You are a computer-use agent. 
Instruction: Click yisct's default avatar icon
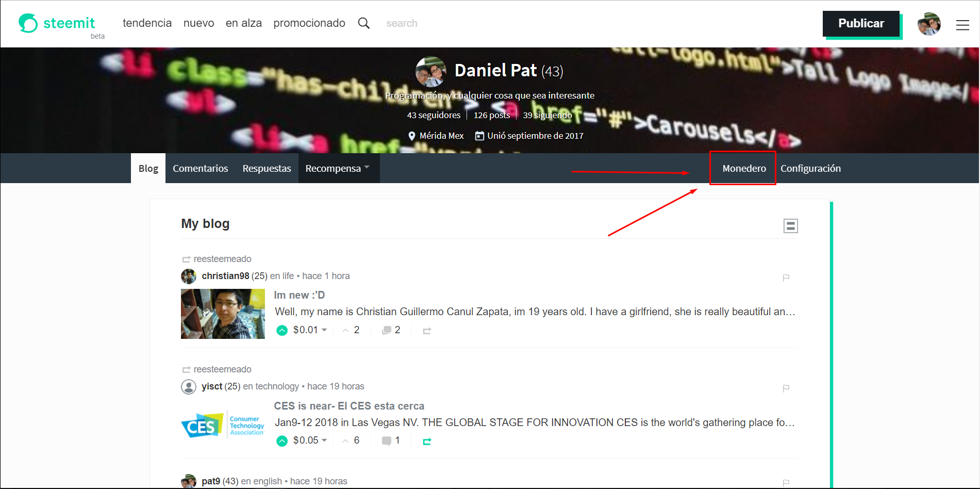click(189, 387)
